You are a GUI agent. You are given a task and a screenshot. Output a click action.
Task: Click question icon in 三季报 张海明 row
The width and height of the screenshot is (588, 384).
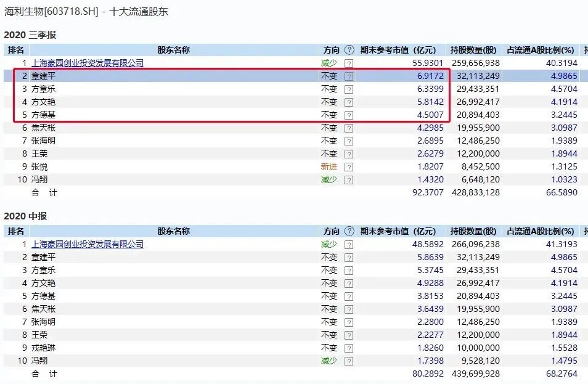point(349,141)
